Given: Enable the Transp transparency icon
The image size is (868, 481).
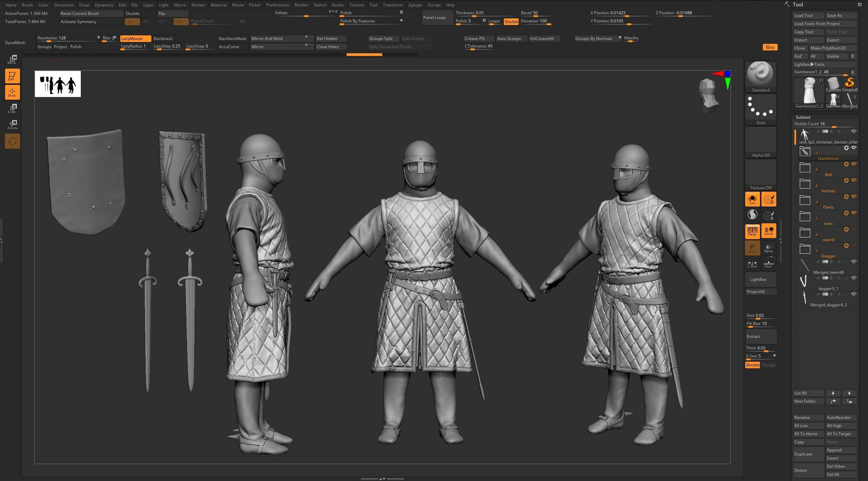Looking at the screenshot, I should click(x=769, y=248).
